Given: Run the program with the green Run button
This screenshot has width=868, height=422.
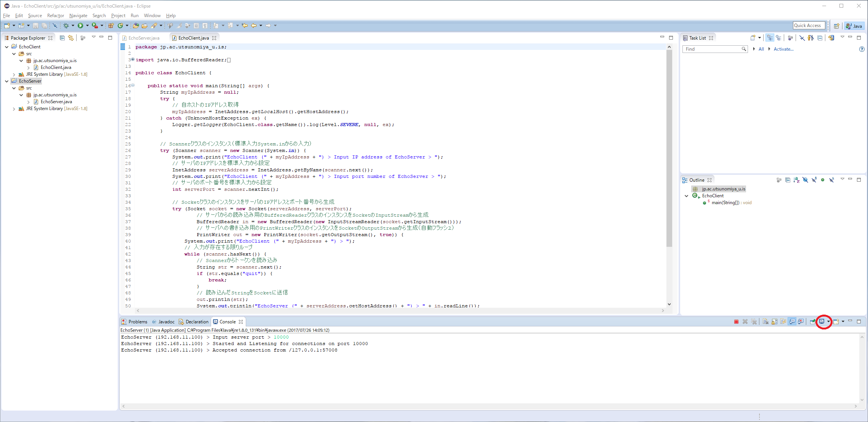Looking at the screenshot, I should (80, 26).
